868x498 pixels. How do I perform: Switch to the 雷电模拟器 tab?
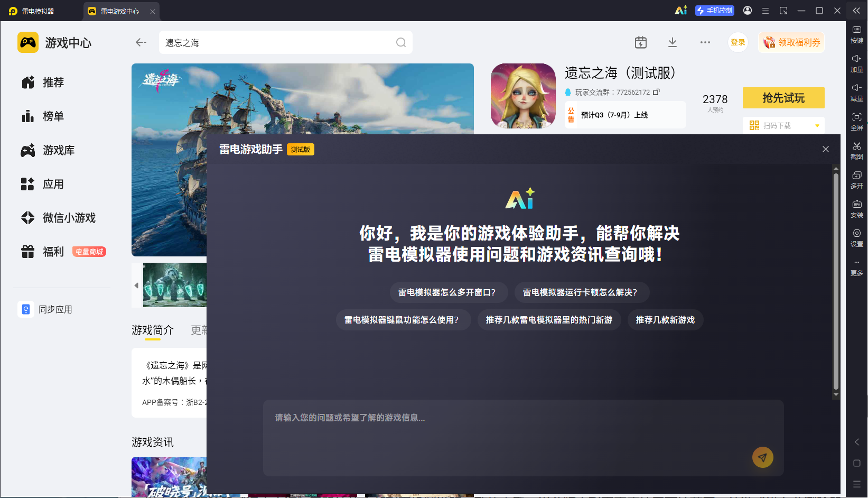(x=32, y=11)
